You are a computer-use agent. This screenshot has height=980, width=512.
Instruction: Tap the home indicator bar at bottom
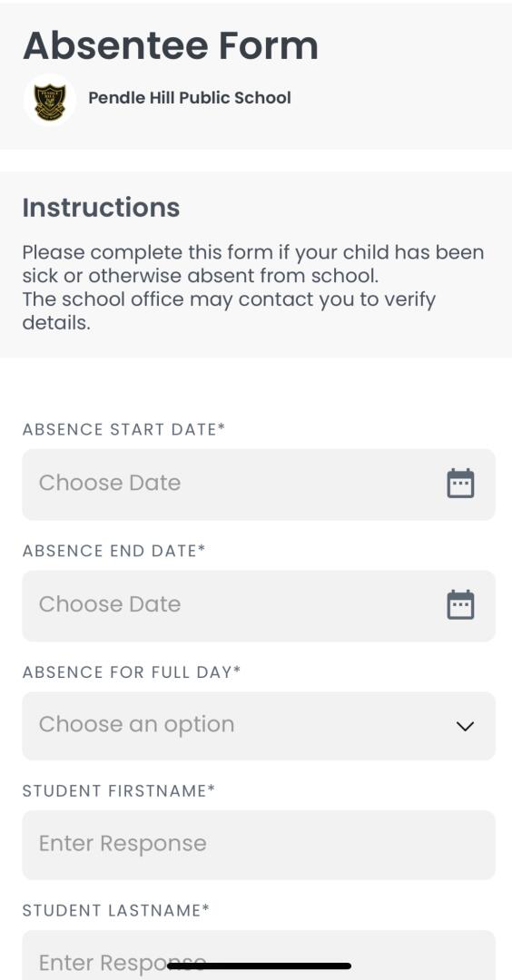(259, 965)
